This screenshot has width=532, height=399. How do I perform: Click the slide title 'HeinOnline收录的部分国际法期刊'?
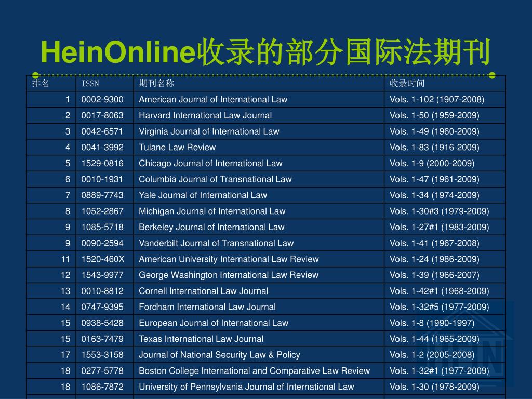pyautogui.click(x=265, y=52)
